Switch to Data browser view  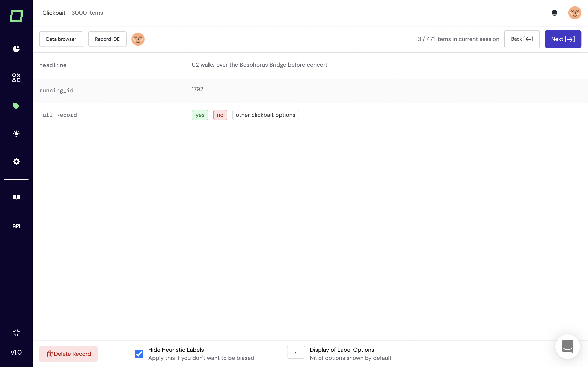pos(61,39)
